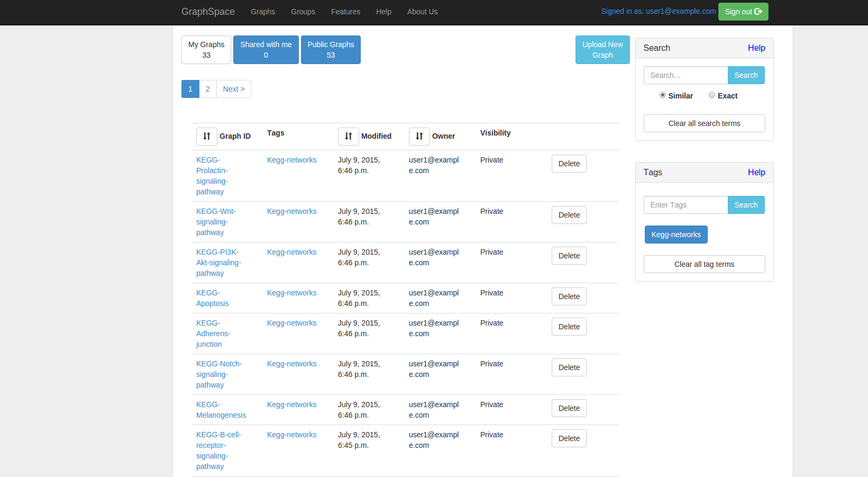
Task: Switch to the Shared with me tab
Action: pos(266,50)
